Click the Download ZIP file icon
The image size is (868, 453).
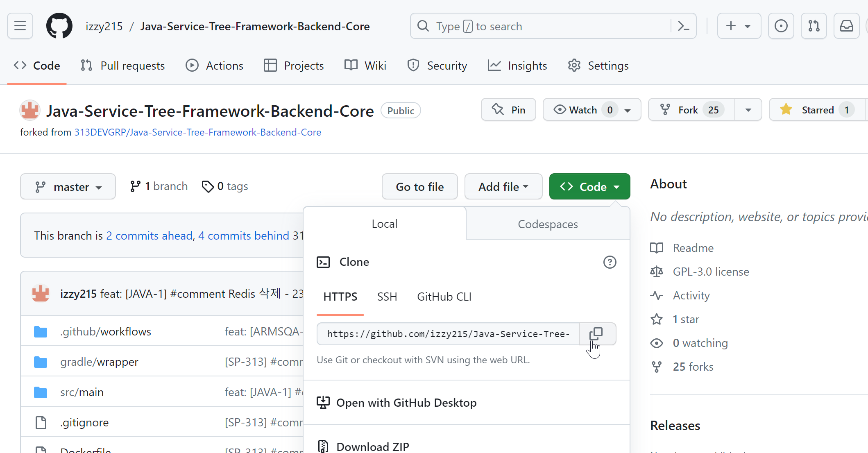click(323, 446)
